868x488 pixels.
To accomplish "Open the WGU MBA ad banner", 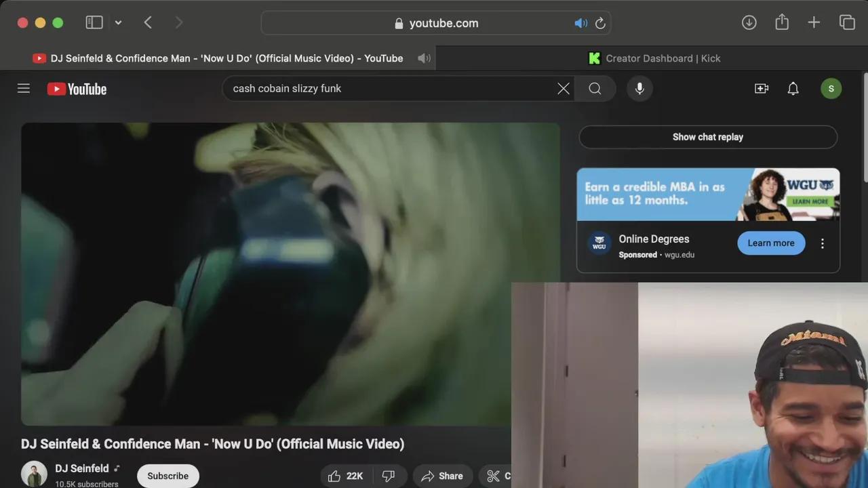I will 708,195.
